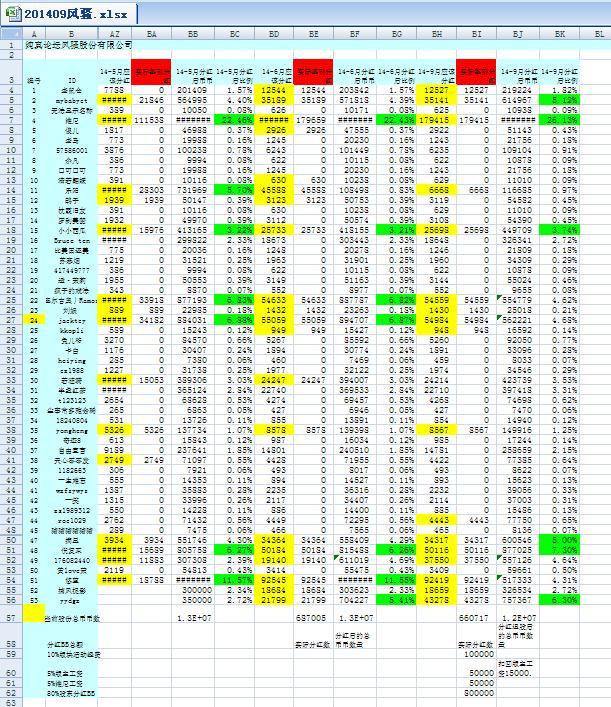The image size is (611, 707).
Task: Click cell '731969' in column BB
Action: point(193,190)
